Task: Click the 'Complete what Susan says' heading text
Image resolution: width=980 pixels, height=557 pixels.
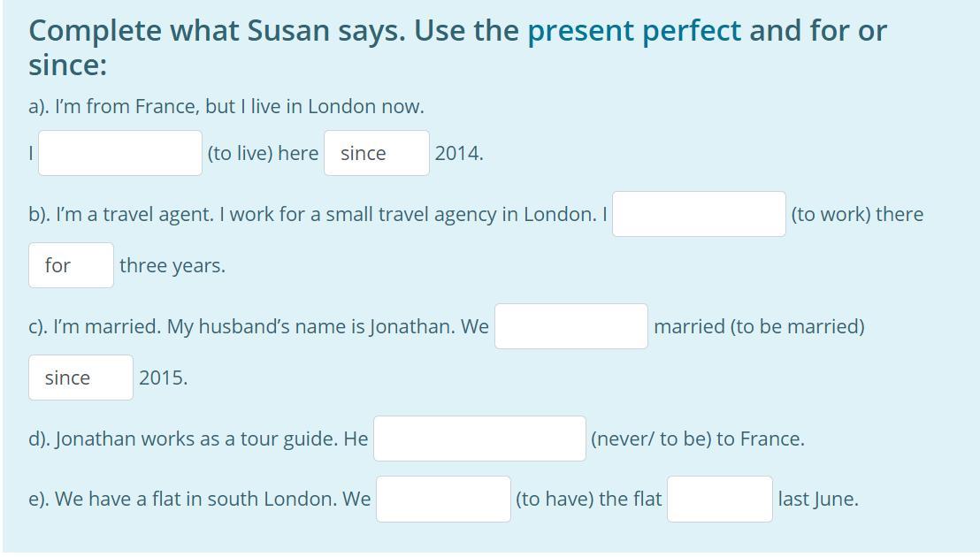Action: click(218, 31)
